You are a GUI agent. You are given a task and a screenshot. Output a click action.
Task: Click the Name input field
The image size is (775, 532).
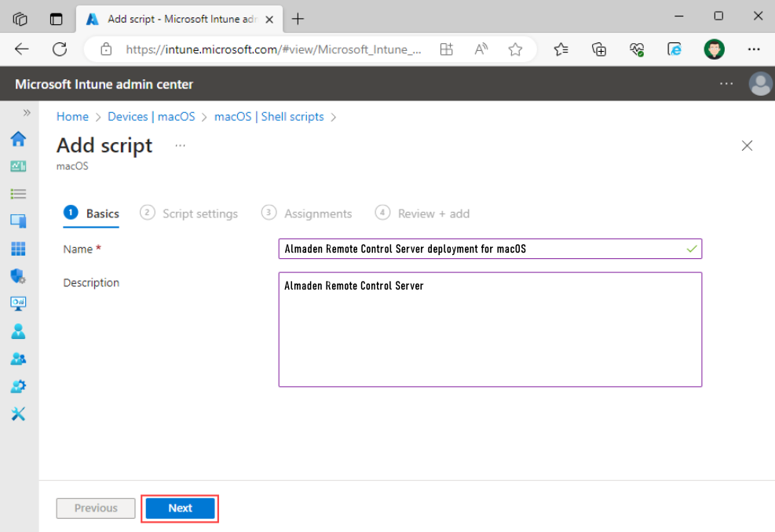coord(490,249)
